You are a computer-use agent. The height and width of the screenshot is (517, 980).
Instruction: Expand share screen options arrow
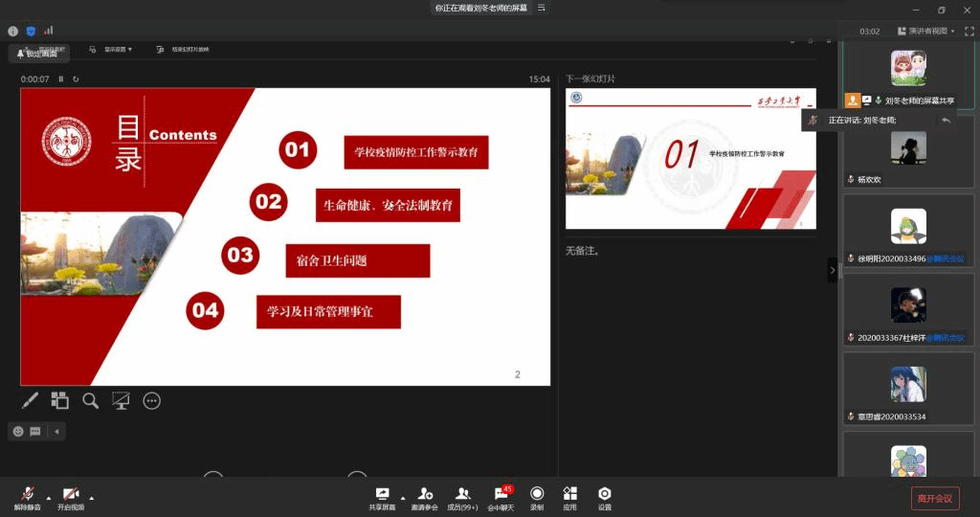pos(402,498)
